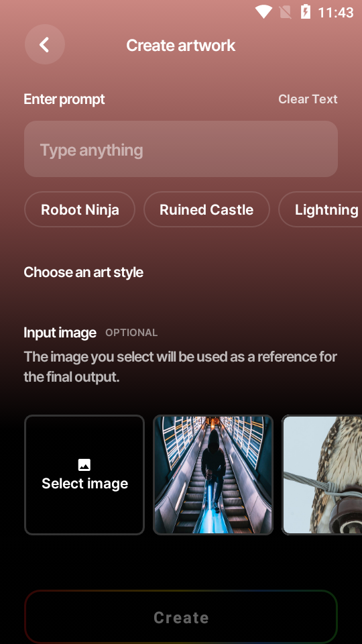Click the Clear Text link
Screen dimensions: 362x644
click(x=308, y=99)
